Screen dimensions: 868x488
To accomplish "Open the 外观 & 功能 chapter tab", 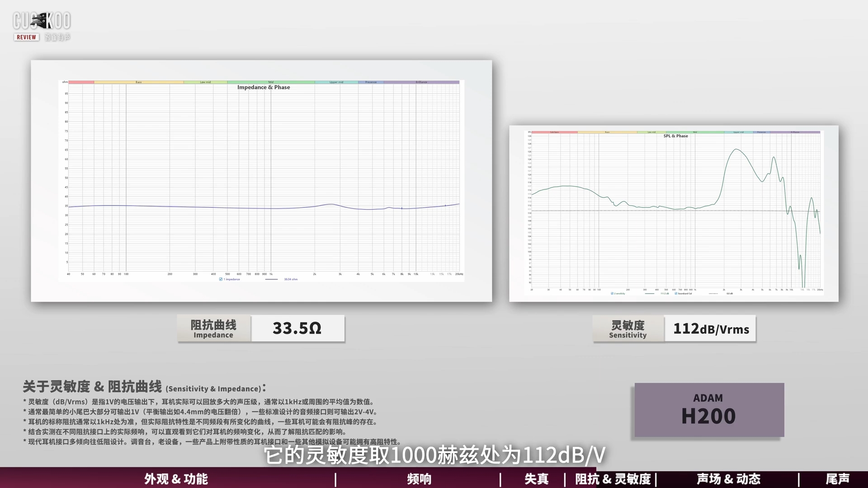I will pos(176,479).
